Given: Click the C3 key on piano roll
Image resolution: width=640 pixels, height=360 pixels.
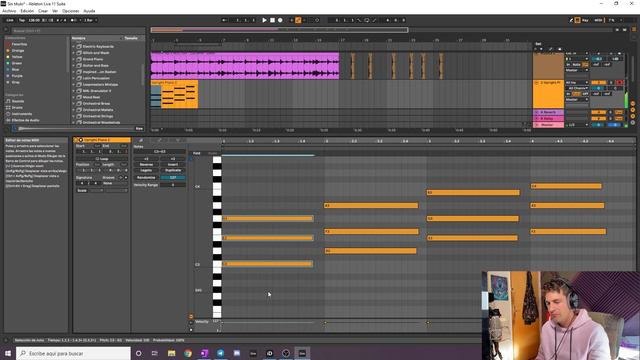Looking at the screenshot, I should 217,264.
